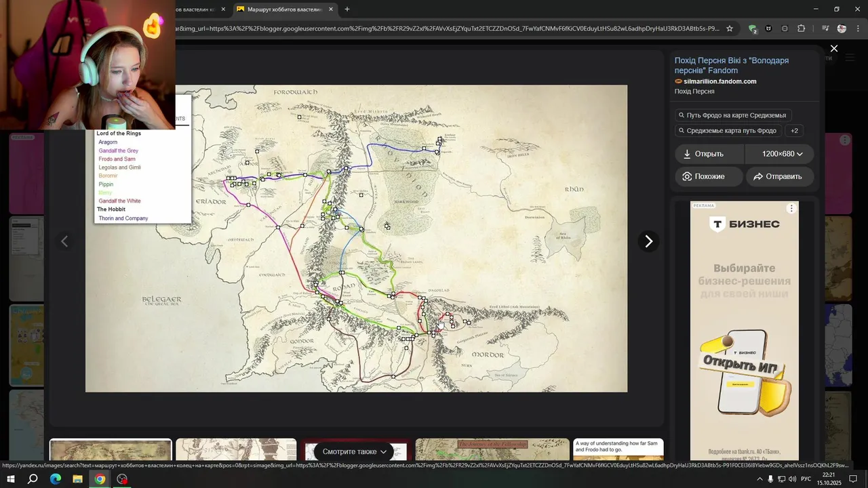Open the first related map thumbnail
Viewport: 868px width, 488px height.
pos(111,450)
